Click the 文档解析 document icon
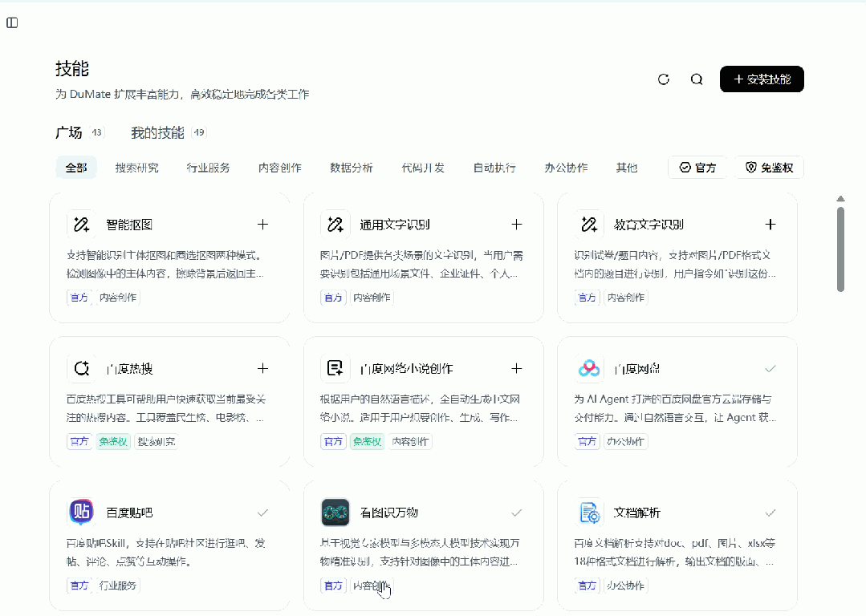Image resolution: width=866 pixels, height=616 pixels. 589,513
